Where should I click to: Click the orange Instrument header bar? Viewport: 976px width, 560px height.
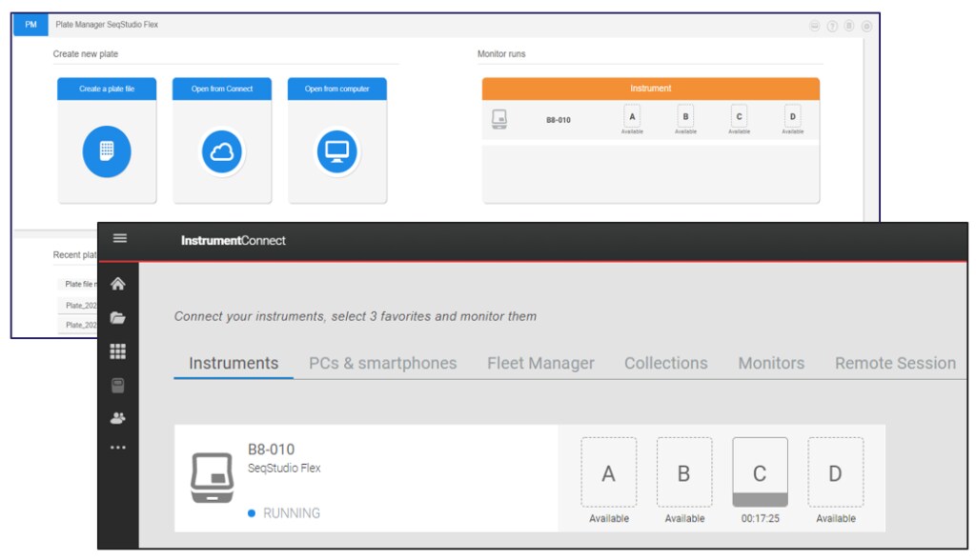[650, 89]
